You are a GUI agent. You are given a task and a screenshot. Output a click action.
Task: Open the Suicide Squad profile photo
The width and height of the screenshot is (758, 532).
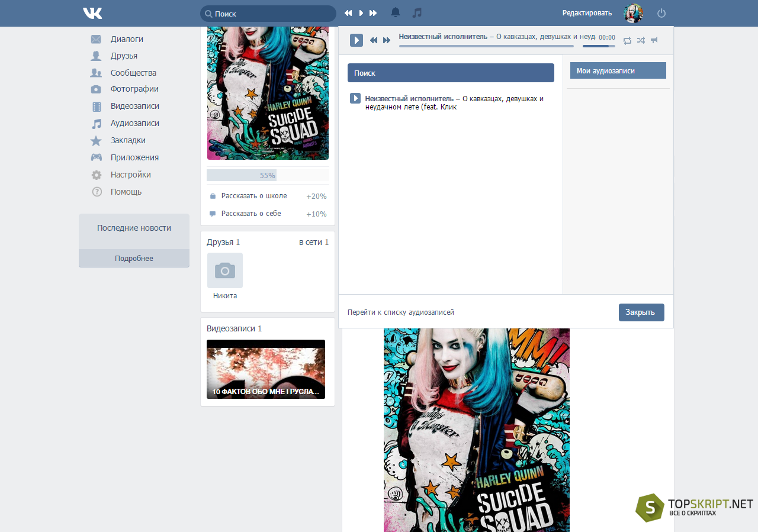tap(268, 93)
